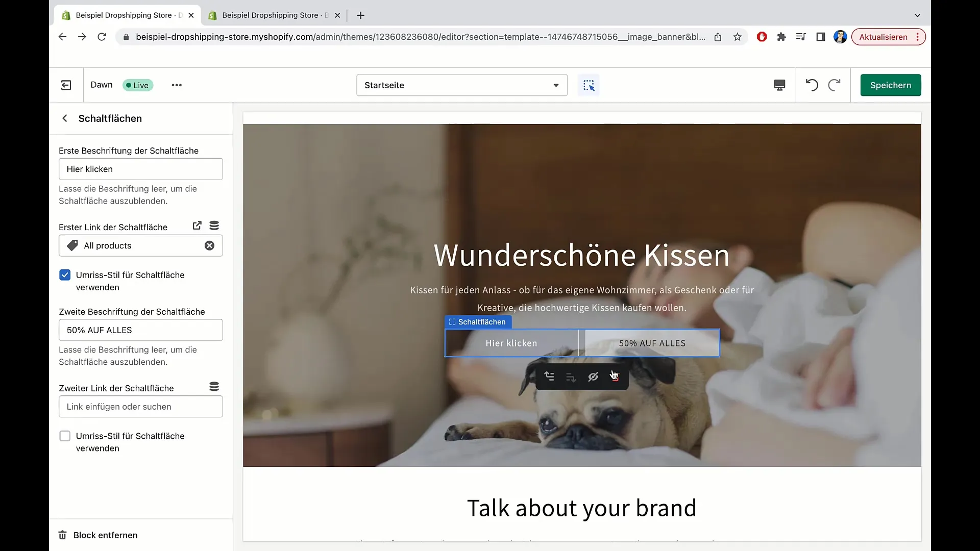Click remove link X on All products field
This screenshot has width=980, height=551.
[x=209, y=245]
